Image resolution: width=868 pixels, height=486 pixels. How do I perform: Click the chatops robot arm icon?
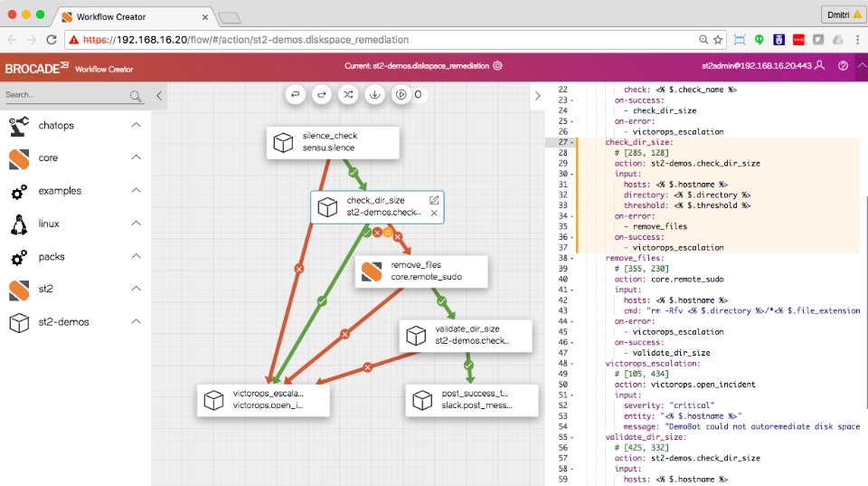coord(19,127)
